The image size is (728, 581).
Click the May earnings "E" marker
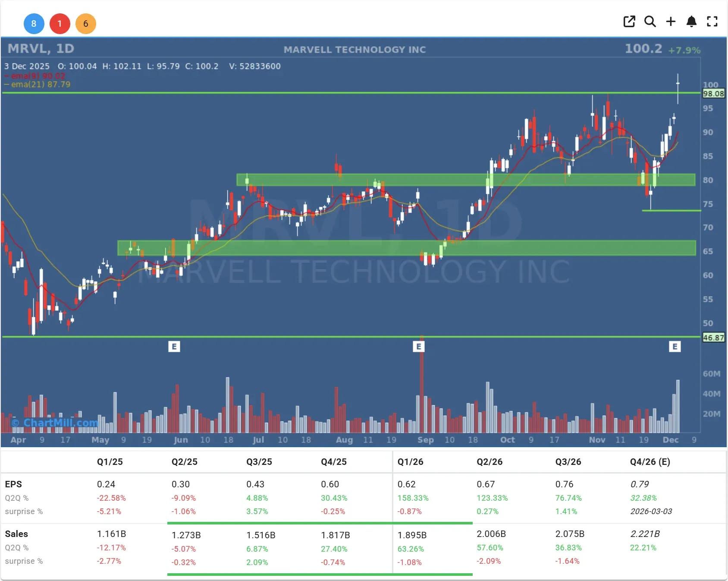(x=174, y=346)
